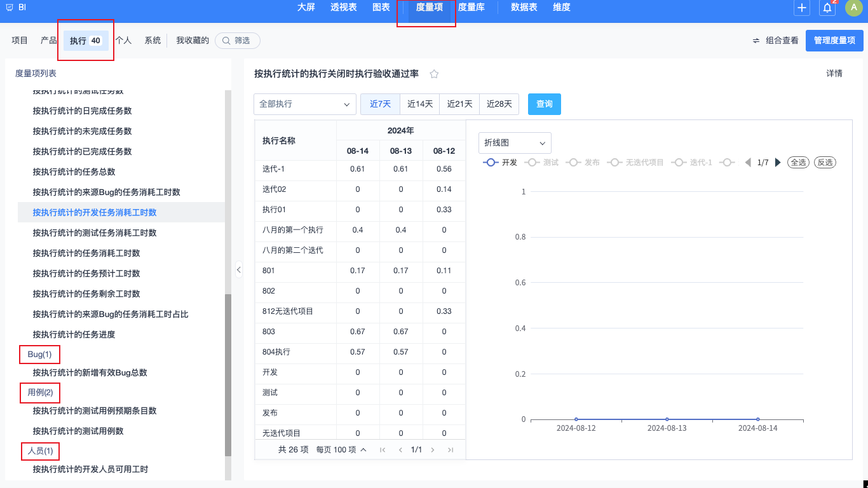Viewport: 868px width, 488px height.
Task: Click the 2024-08-13 data point on chart
Action: (667, 419)
